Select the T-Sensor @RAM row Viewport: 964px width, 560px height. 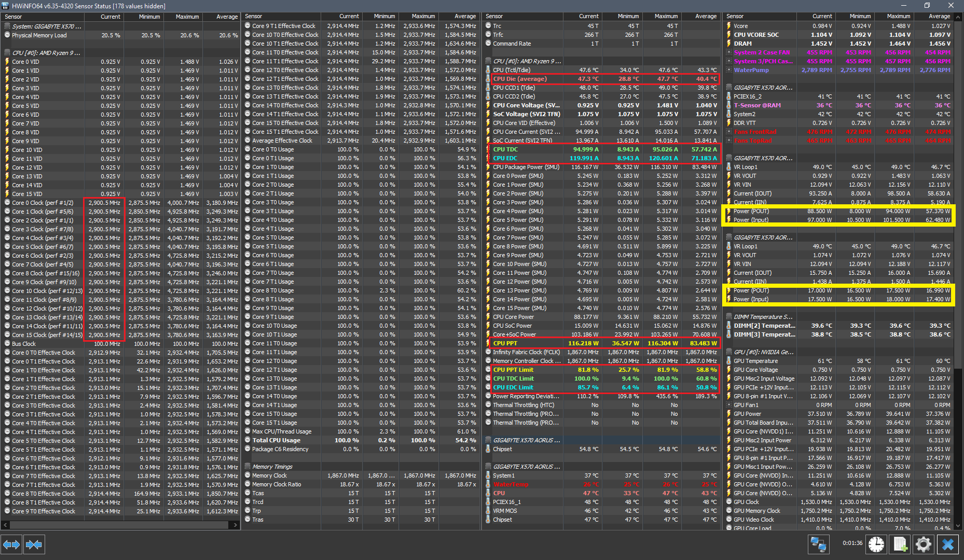pos(839,105)
